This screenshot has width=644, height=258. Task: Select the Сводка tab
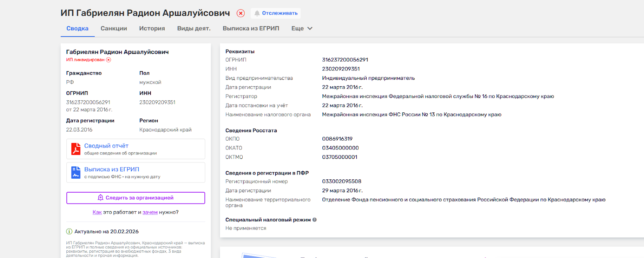pyautogui.click(x=77, y=28)
